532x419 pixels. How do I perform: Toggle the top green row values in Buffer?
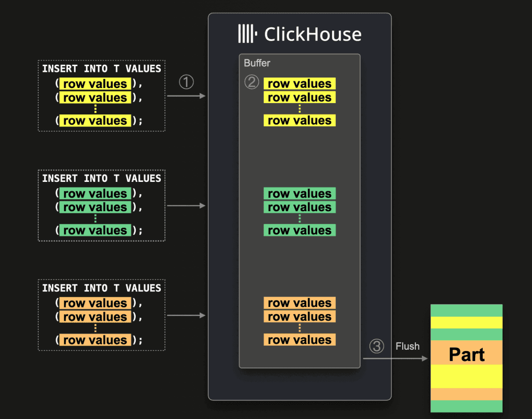tap(299, 193)
